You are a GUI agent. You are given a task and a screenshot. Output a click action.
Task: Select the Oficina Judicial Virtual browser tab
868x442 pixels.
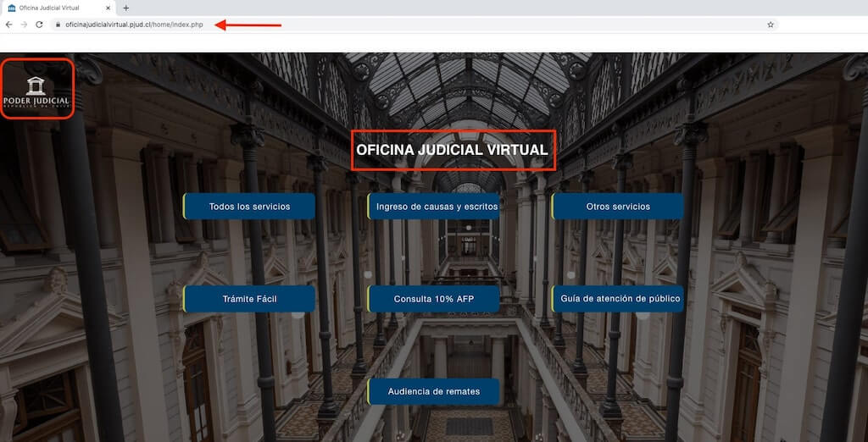[x=58, y=8]
